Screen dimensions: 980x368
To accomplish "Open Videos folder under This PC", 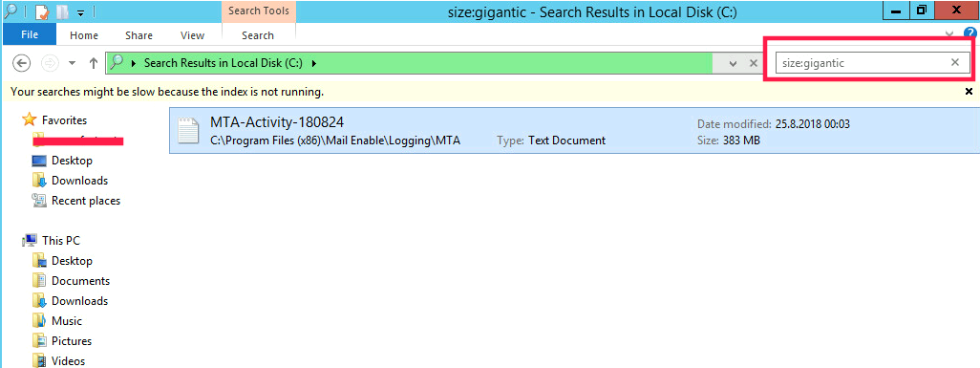I will (x=68, y=360).
